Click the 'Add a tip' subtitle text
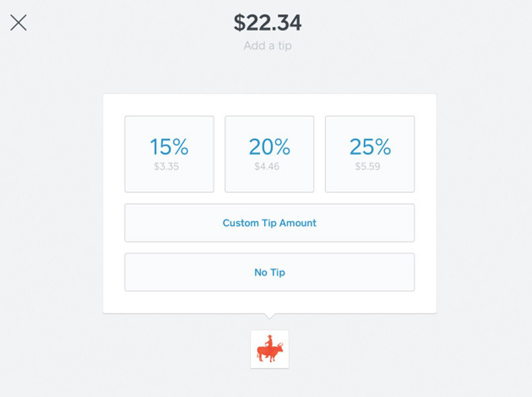 coord(268,46)
